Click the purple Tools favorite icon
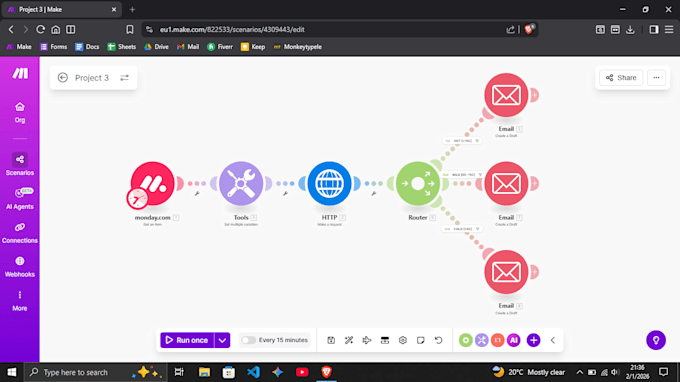 [481, 340]
